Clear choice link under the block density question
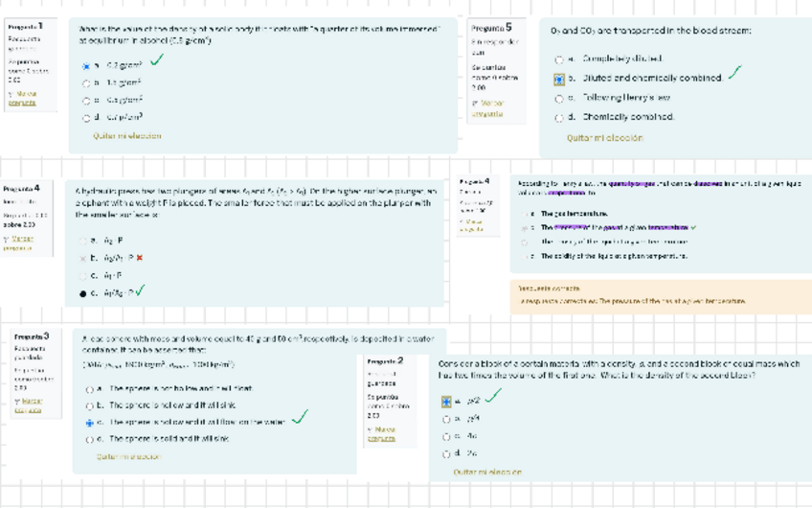 point(486,472)
